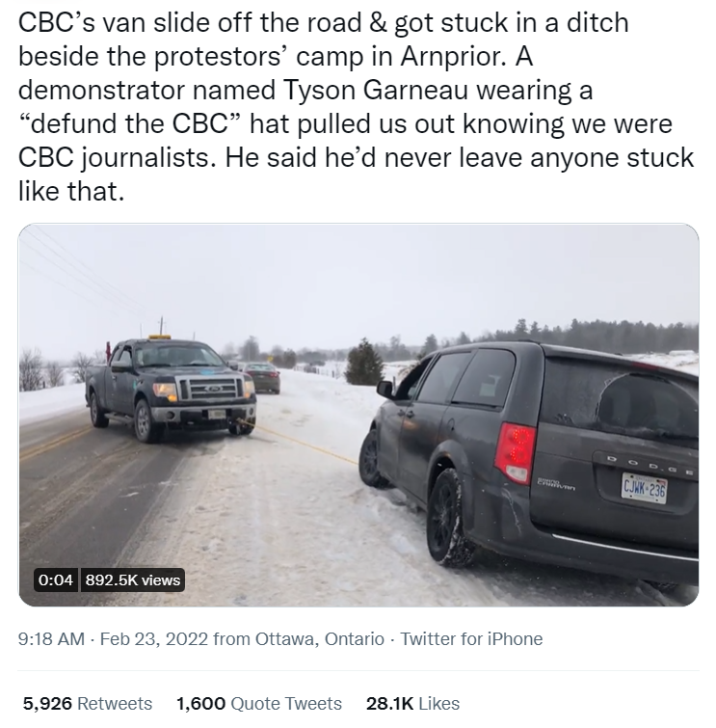
Task: Click the word Arnprior in tweet text
Action: pyautogui.click(x=452, y=56)
